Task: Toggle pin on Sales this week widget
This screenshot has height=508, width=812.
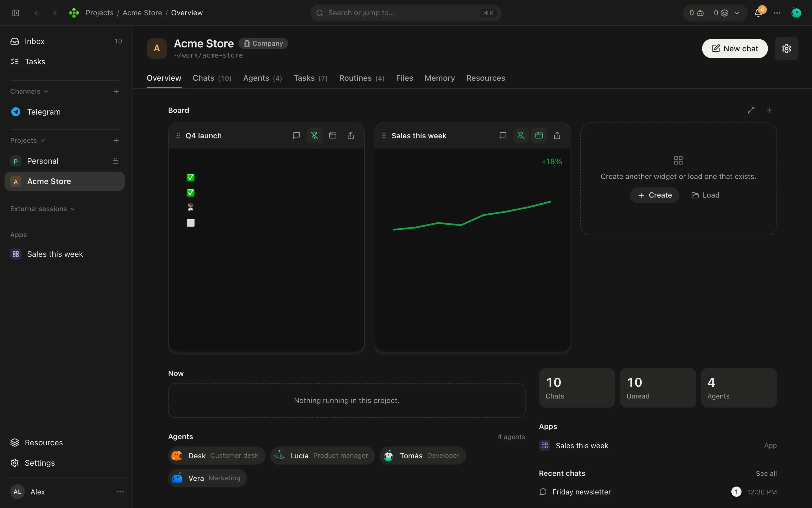Action: pos(521,135)
